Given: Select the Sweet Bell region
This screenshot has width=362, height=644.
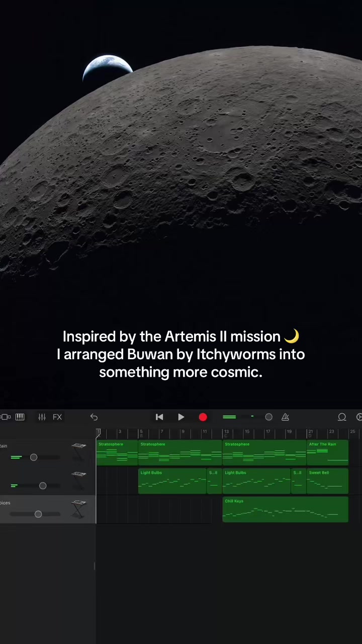Looking at the screenshot, I should [x=327, y=481].
